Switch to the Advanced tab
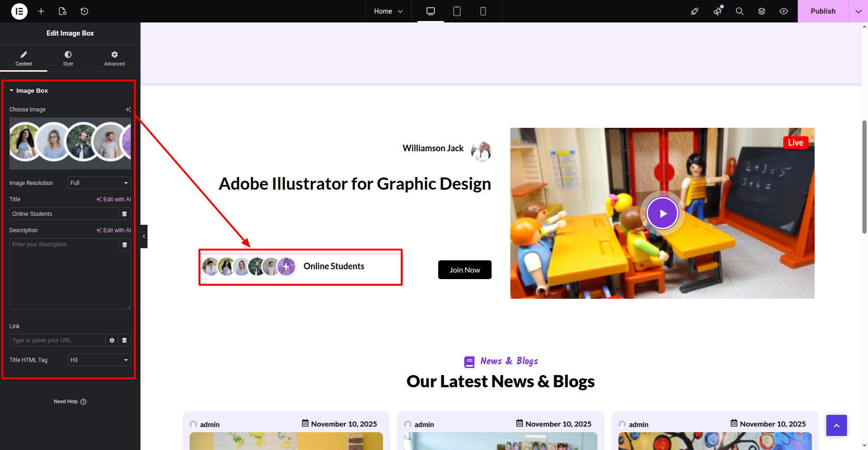 114,59
